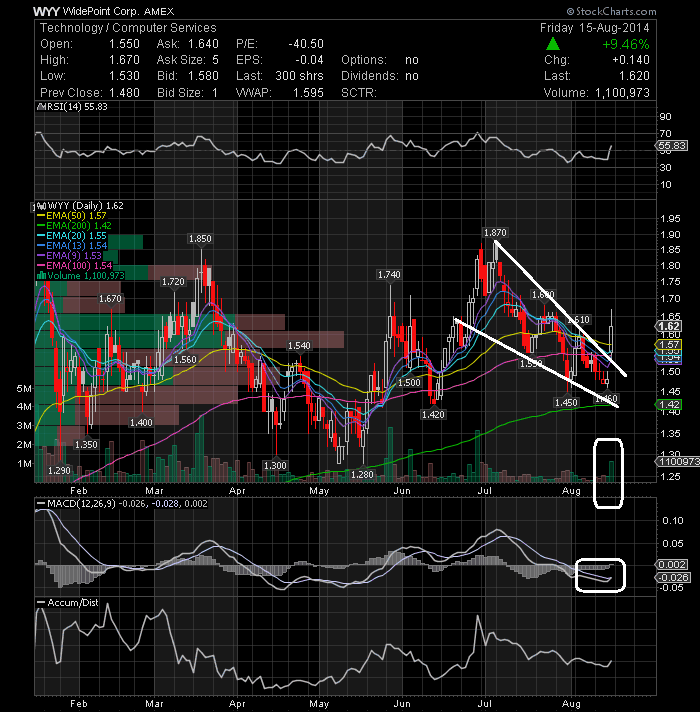
Task: Click the Low value 1.530
Action: coord(124,76)
